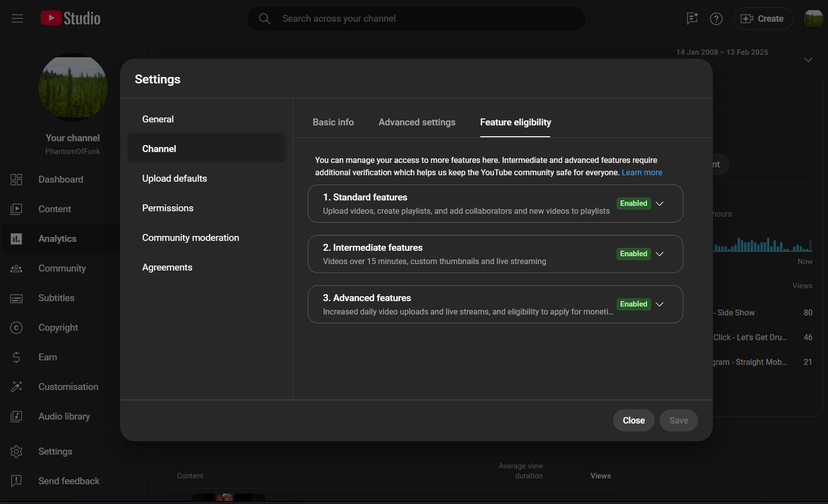
Task: Expand the Intermediate features chevron
Action: (659, 254)
